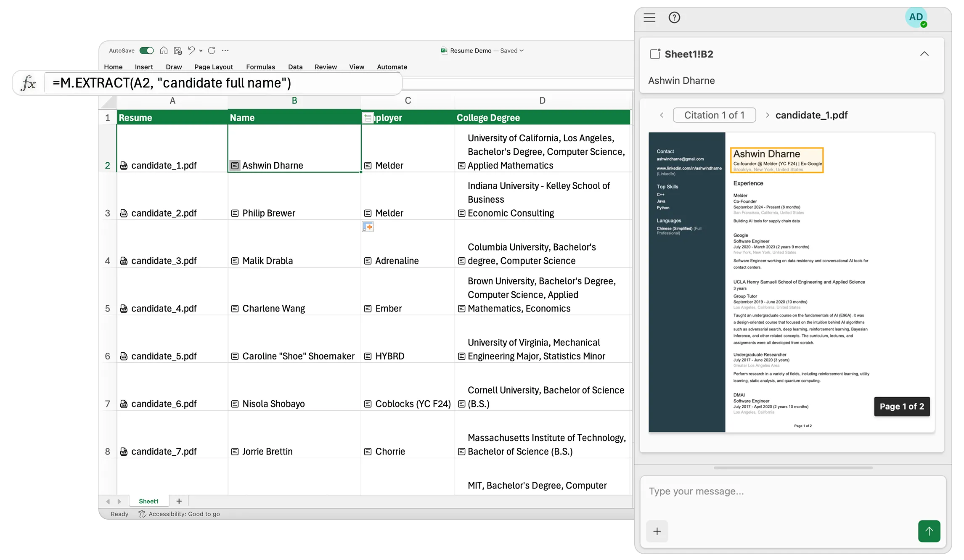The height and width of the screenshot is (560, 964).
Task: Open the AD user avatar
Action: click(916, 18)
